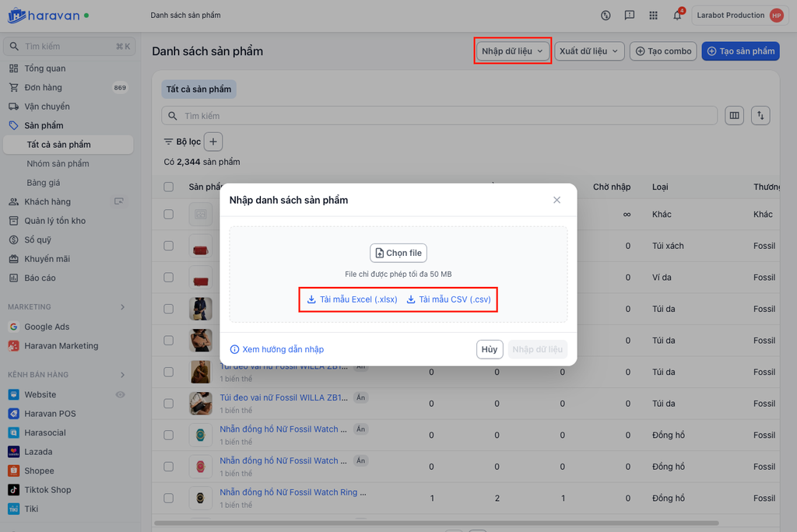Check the box for last product row
797x532 pixels.
tap(169, 498)
